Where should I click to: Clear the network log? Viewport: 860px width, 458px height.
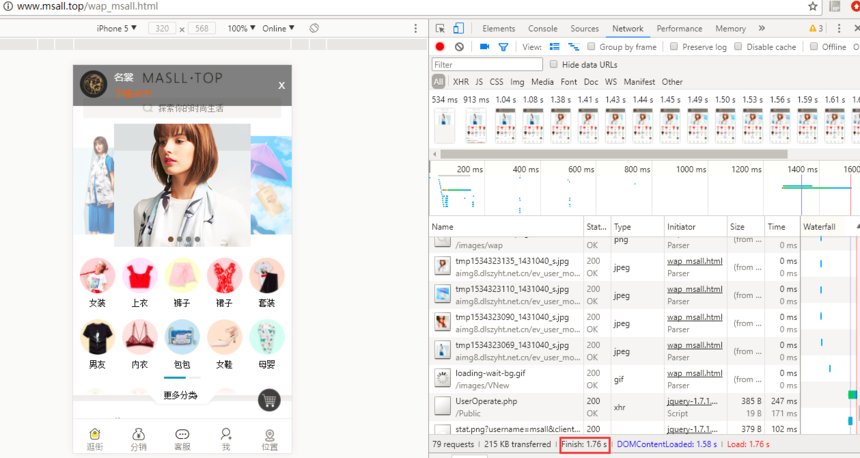[x=459, y=47]
